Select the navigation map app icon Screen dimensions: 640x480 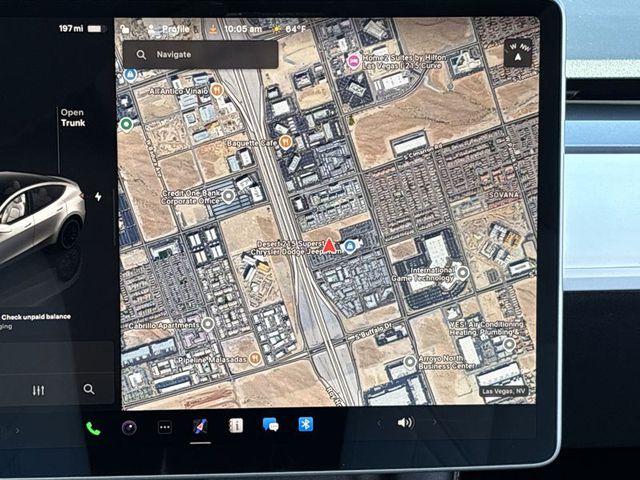click(200, 426)
